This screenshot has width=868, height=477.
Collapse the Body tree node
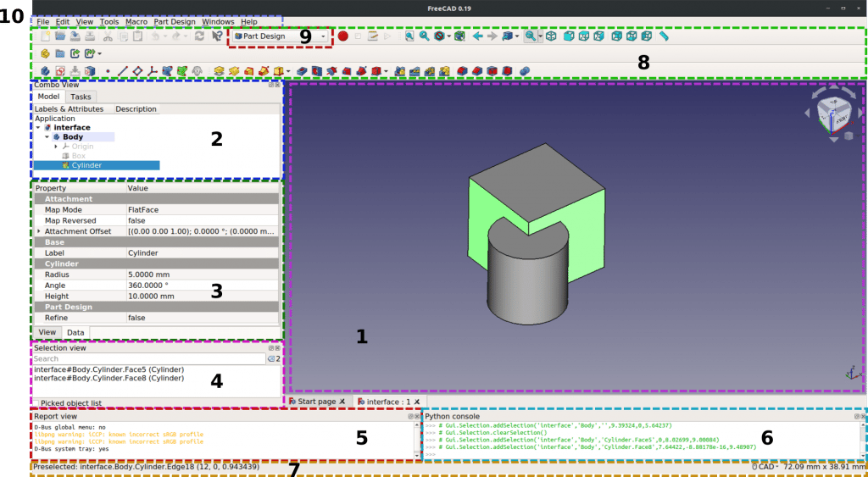click(47, 136)
